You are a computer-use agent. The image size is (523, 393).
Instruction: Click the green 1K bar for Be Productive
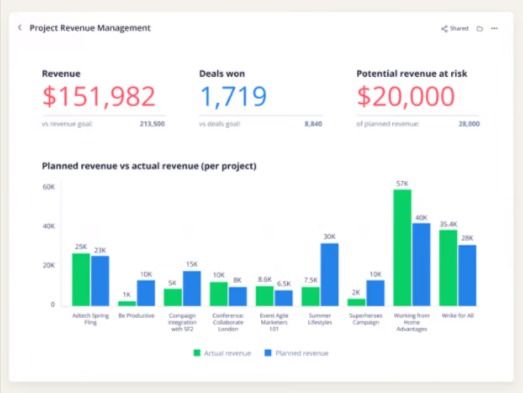(127, 303)
